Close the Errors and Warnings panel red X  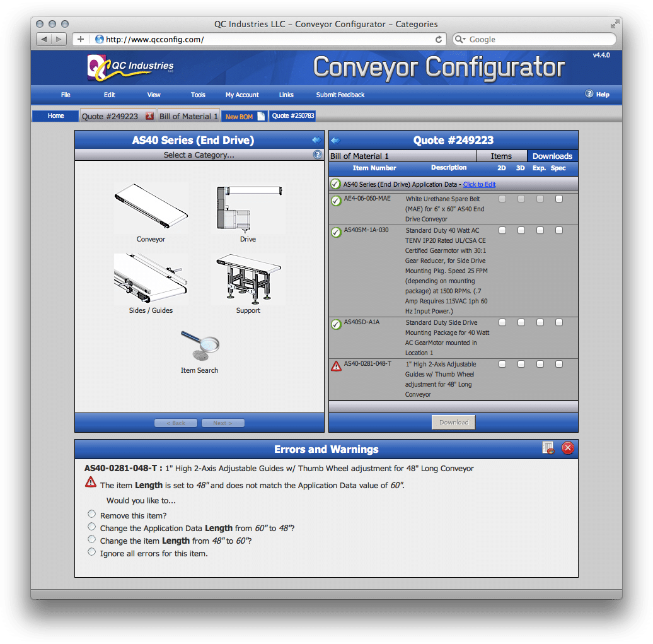coord(567,448)
